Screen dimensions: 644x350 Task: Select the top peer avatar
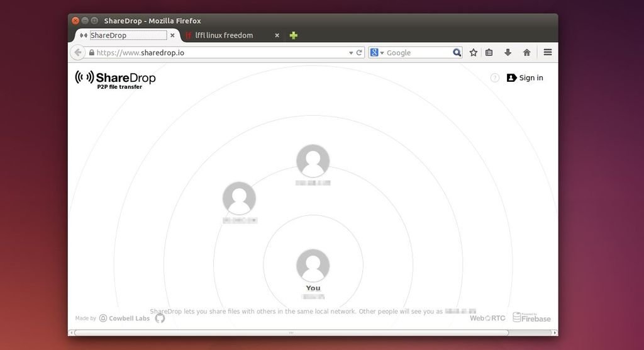click(313, 161)
